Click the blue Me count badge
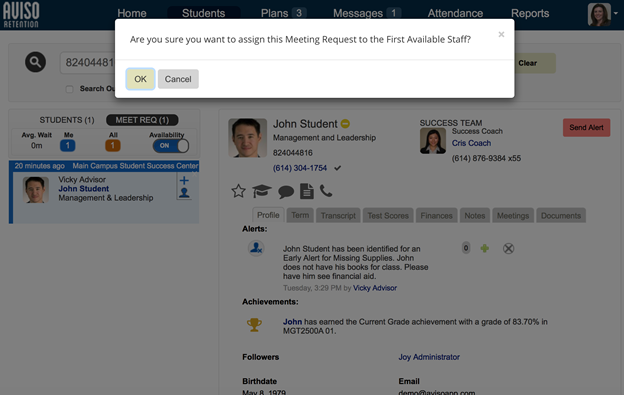Screen dimensions: 624x395 [x=68, y=146]
